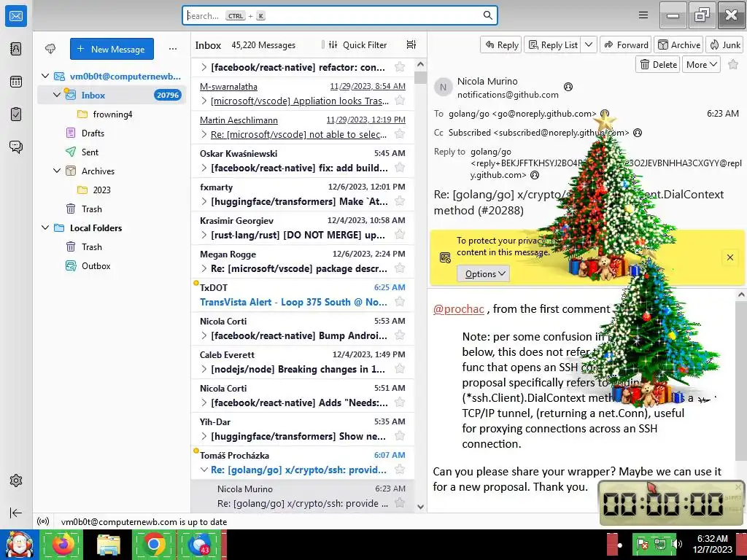Collapse the vm0b0t account tree
This screenshot has height=560, width=747.
pyautogui.click(x=45, y=76)
